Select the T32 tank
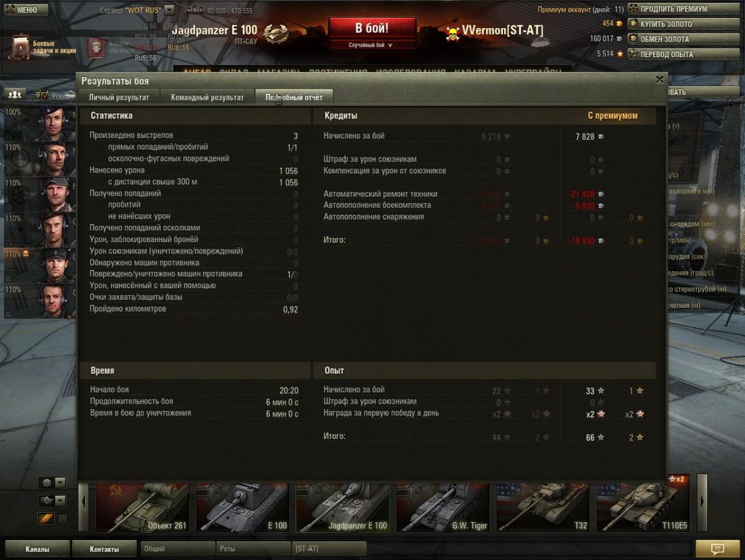This screenshot has width=745, height=560. click(x=543, y=507)
